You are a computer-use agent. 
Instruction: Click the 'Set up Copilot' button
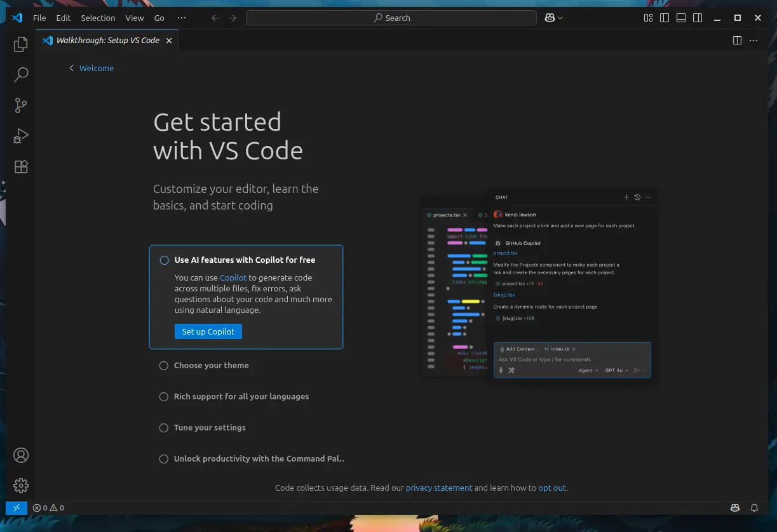(208, 331)
